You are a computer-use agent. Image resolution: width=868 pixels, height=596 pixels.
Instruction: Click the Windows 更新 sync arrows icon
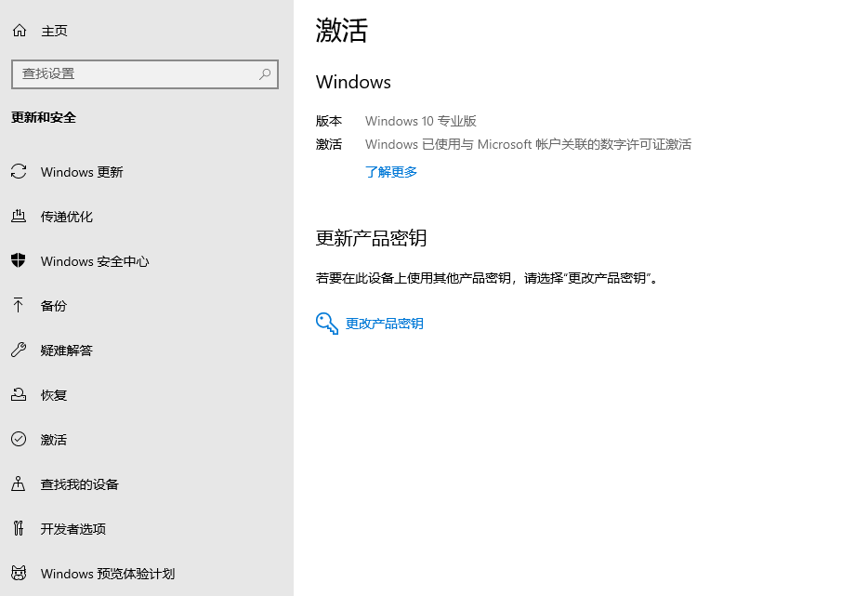(19, 172)
